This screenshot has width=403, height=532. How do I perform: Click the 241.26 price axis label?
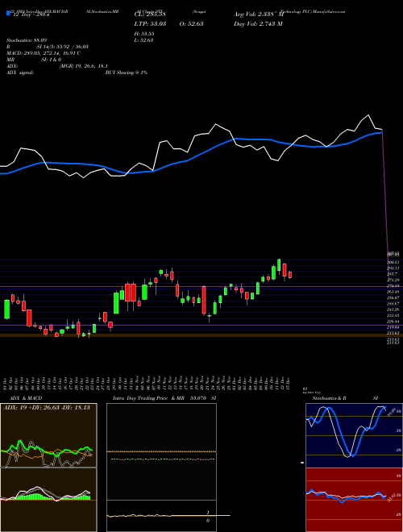393,310
